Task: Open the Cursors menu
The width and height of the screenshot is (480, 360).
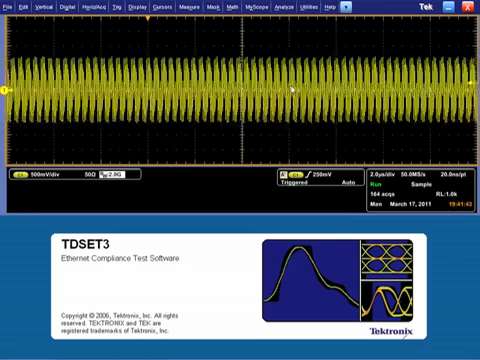Action: pos(162,7)
